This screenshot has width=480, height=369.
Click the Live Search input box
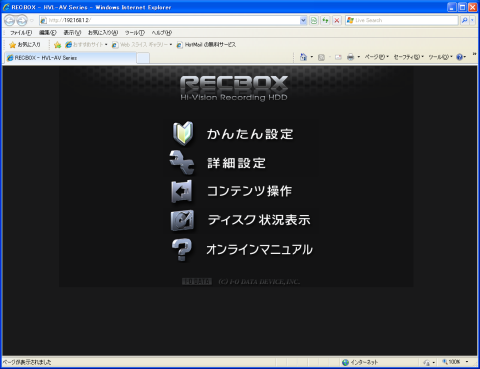(402, 20)
